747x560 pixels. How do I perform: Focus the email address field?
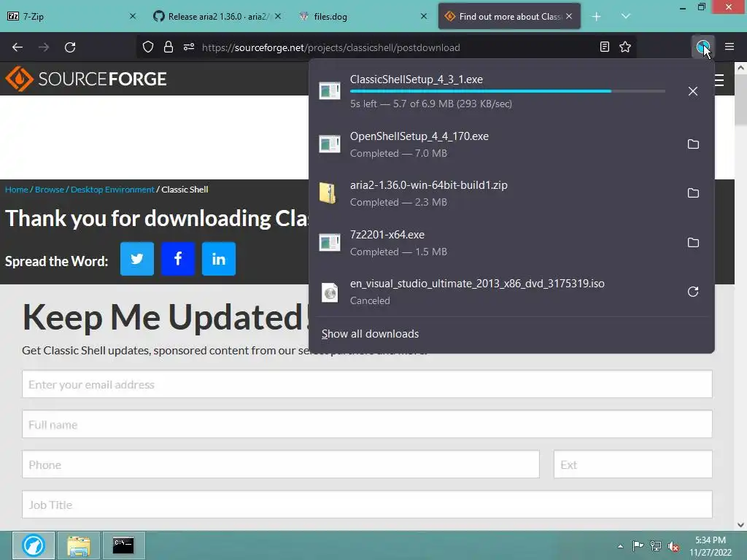pos(367,384)
